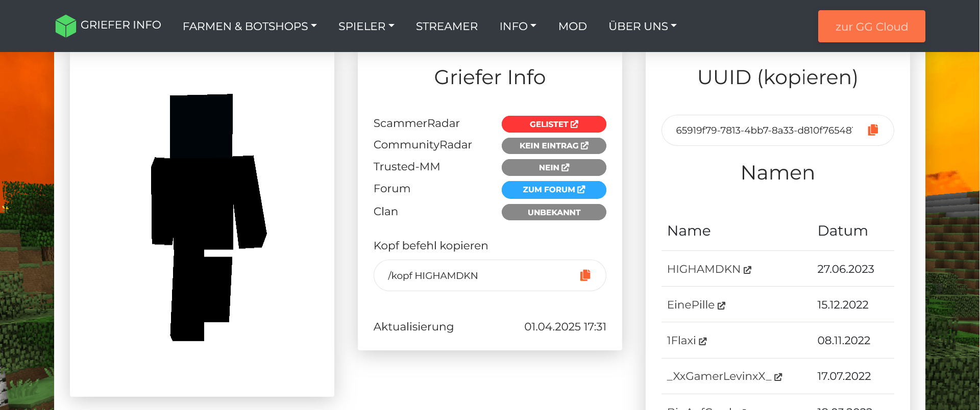The image size is (980, 410).
Task: Copy the UUID with the clipboard icon
Action: (873, 130)
